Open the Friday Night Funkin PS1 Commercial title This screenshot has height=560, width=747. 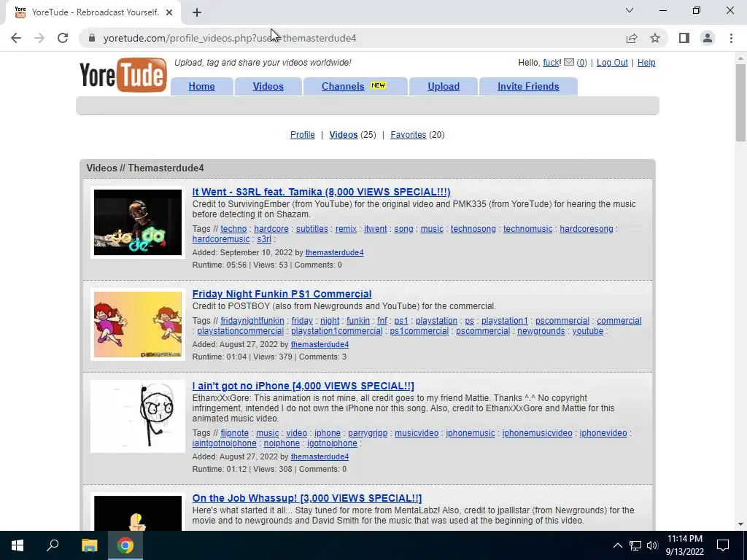tap(282, 294)
